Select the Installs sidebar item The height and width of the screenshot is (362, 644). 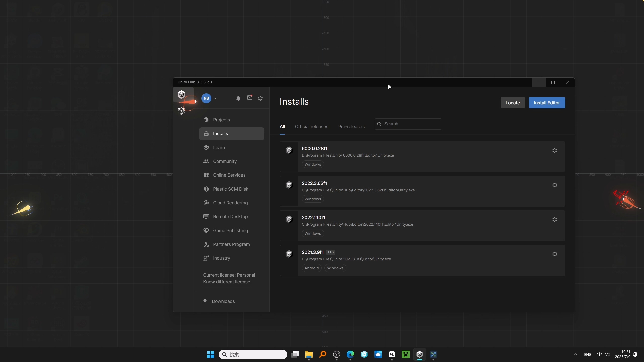click(232, 134)
